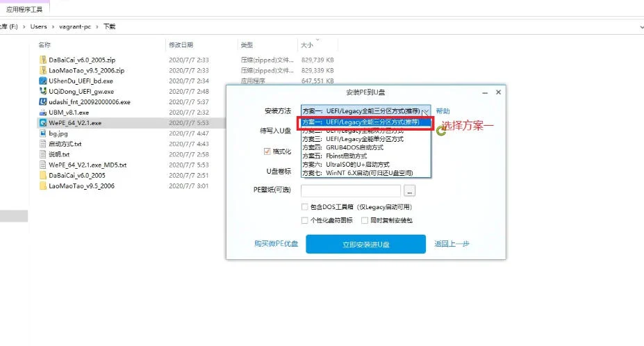Enable 包含DOS工具箱 checkbox

pyautogui.click(x=305, y=207)
